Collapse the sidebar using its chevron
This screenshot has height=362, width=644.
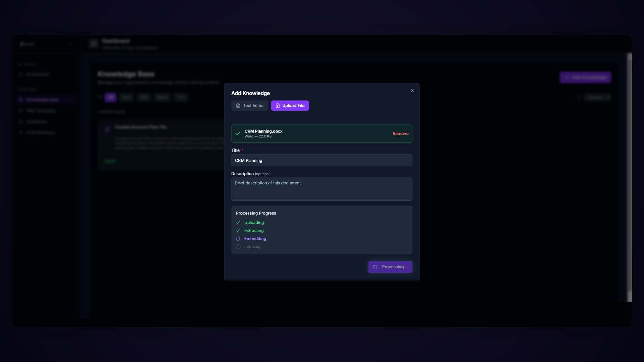tap(70, 44)
